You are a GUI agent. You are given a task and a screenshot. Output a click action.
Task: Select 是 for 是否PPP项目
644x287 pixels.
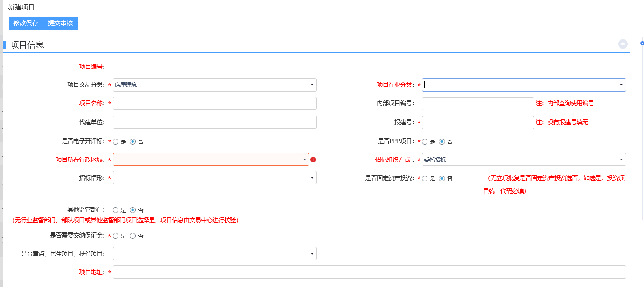click(x=425, y=142)
